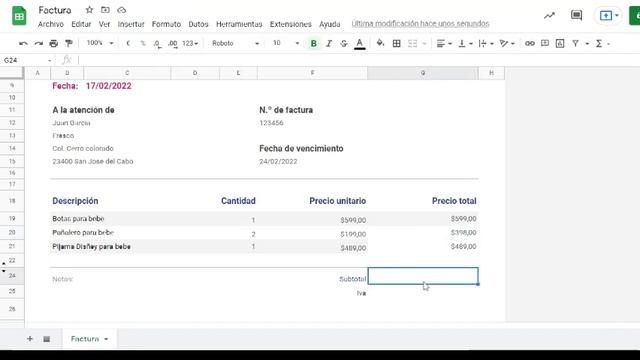This screenshot has height=360, width=640.
Task: Open the more number formats 123 dropdown
Action: tap(190, 43)
